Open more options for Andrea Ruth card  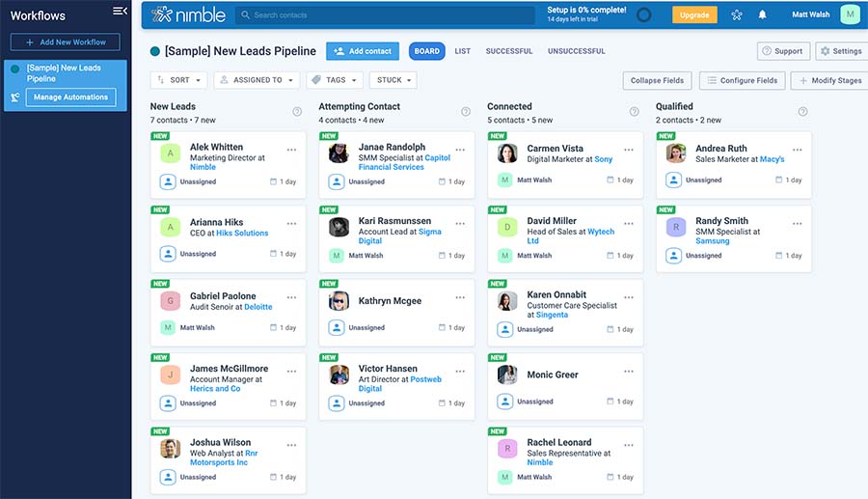tap(798, 150)
